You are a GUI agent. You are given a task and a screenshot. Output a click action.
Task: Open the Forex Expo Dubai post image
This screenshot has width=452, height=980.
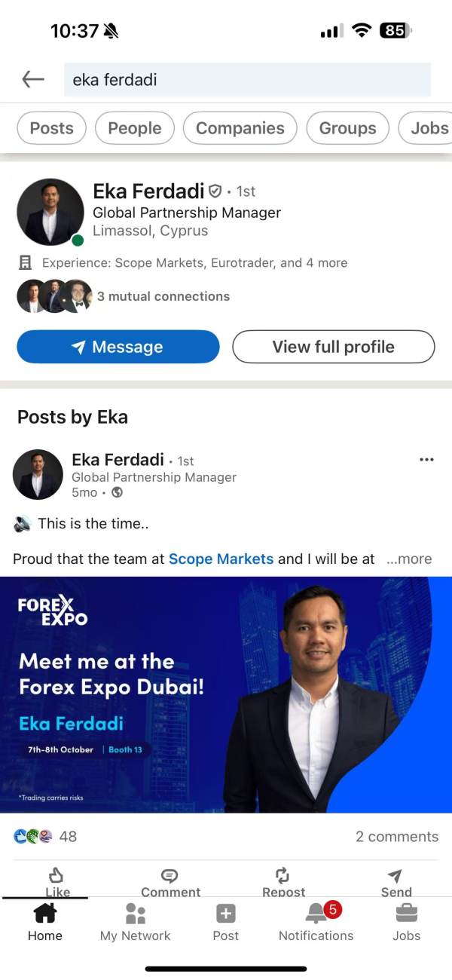pyautogui.click(x=226, y=694)
